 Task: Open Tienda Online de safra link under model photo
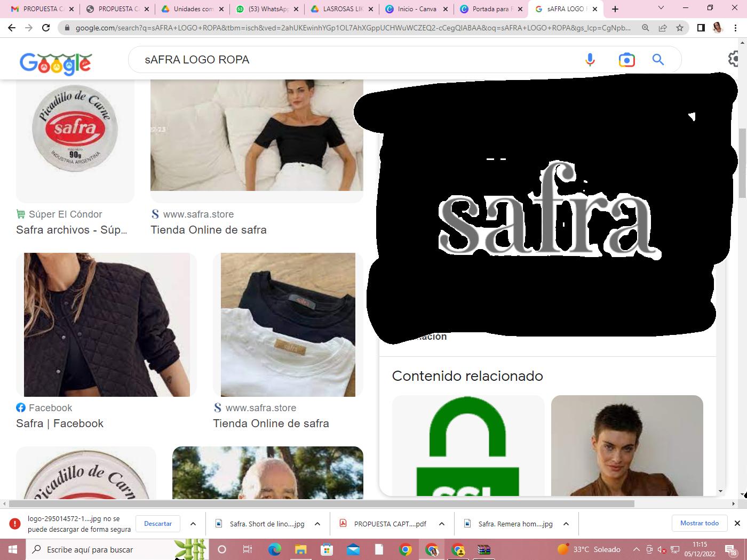[x=209, y=230]
